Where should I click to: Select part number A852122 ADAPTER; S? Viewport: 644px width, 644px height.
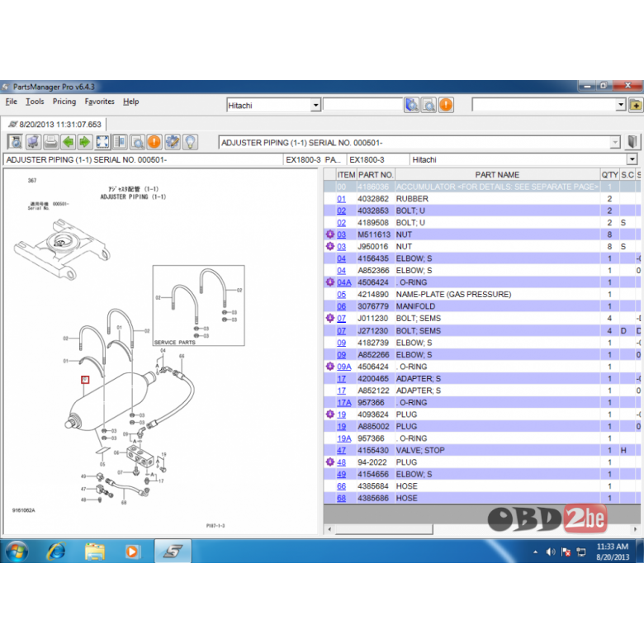373,391
